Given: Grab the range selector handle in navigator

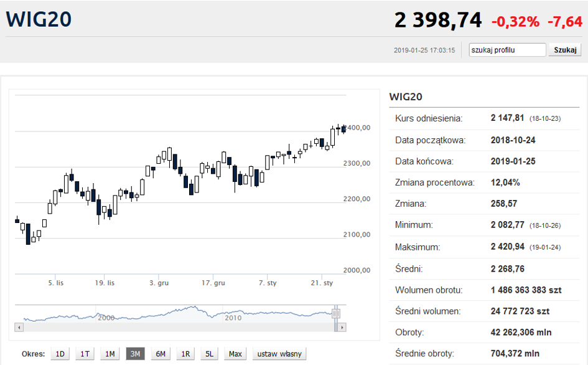Looking at the screenshot, I should tap(336, 314).
